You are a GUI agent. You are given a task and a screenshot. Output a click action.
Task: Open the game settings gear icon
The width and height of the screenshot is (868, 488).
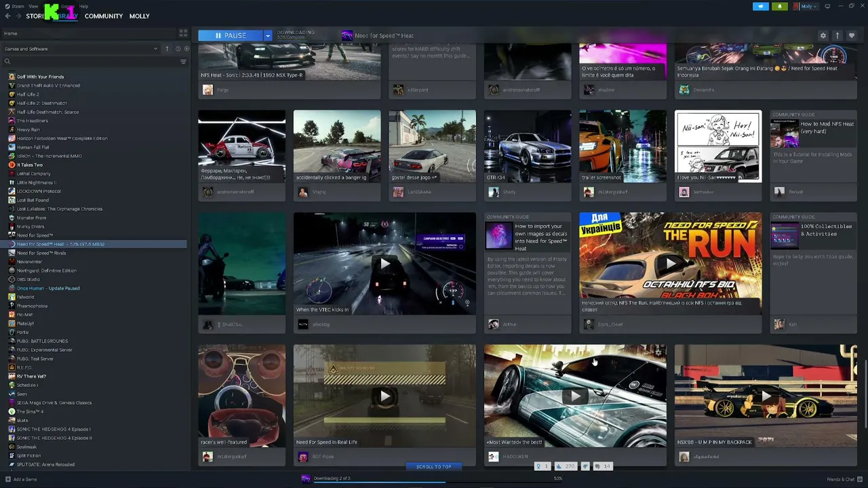823,35
